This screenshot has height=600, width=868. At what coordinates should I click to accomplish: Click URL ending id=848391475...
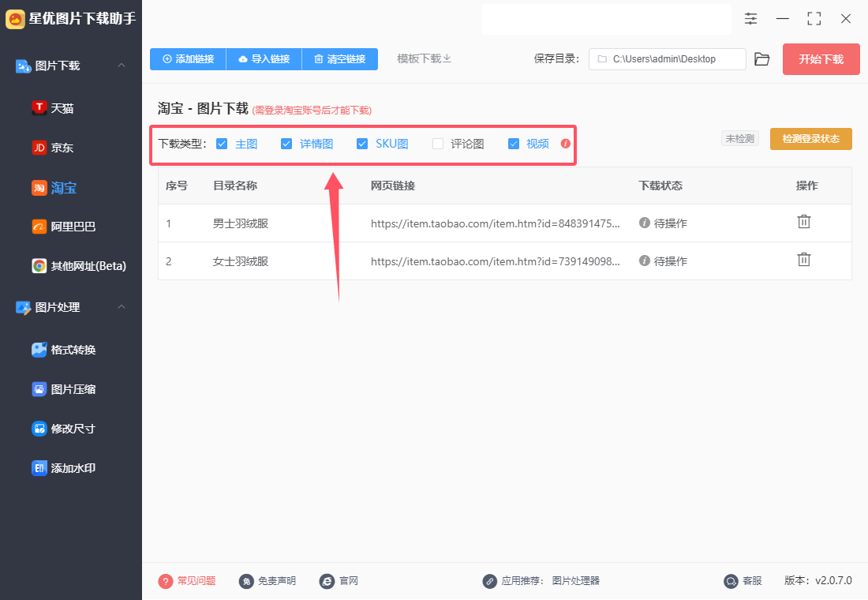click(496, 223)
